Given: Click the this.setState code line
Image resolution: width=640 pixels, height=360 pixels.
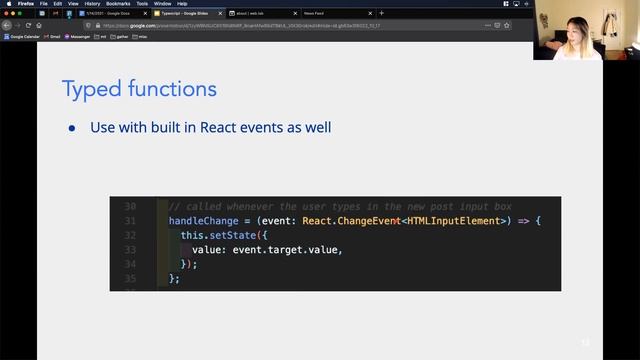Looking at the screenshot, I should pos(224,235).
